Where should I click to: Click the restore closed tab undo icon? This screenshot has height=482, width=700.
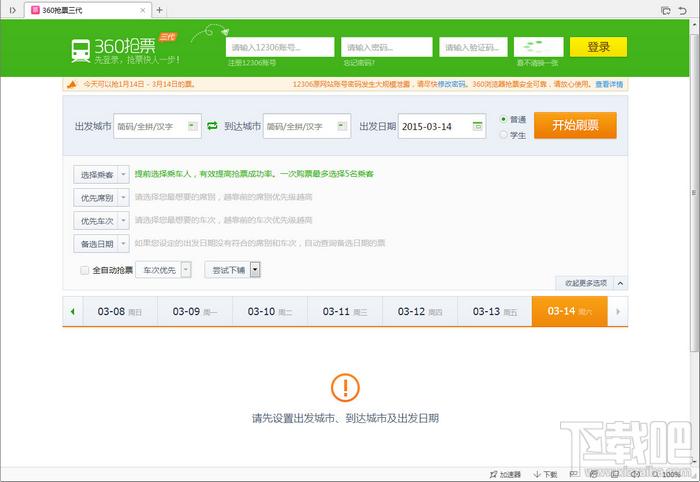click(x=683, y=10)
